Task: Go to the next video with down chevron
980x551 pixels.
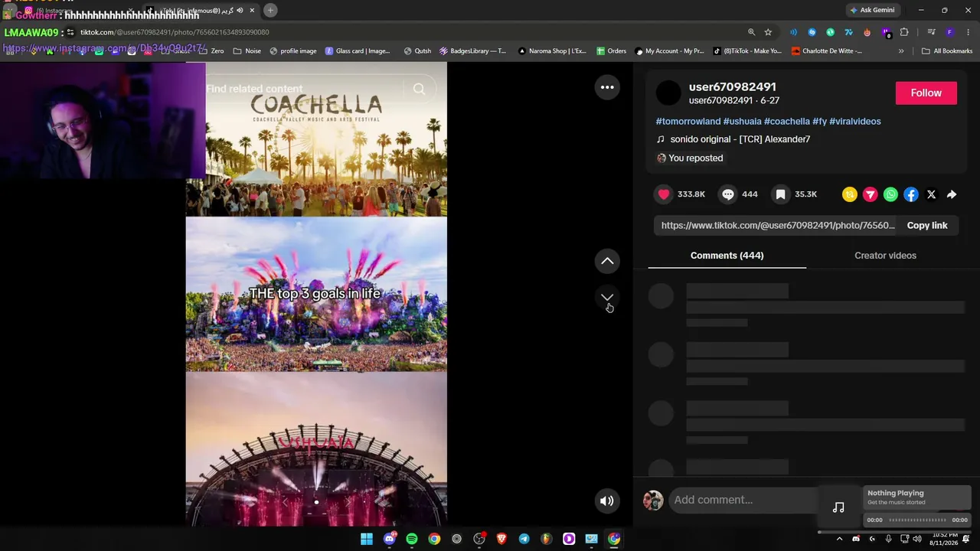Action: (607, 297)
